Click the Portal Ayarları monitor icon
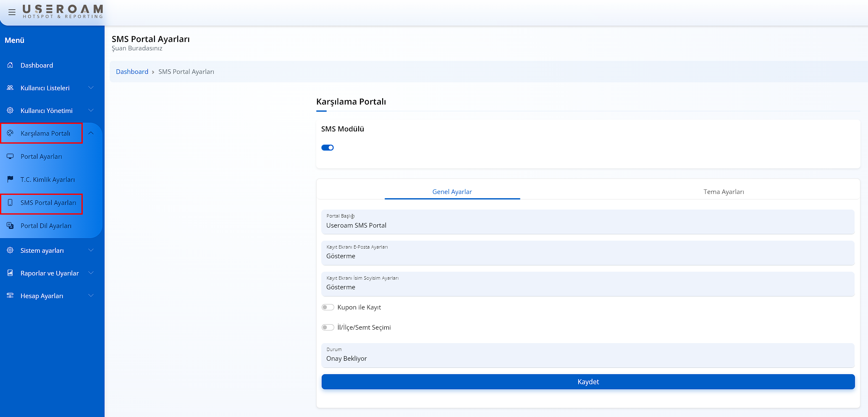 coord(10,156)
